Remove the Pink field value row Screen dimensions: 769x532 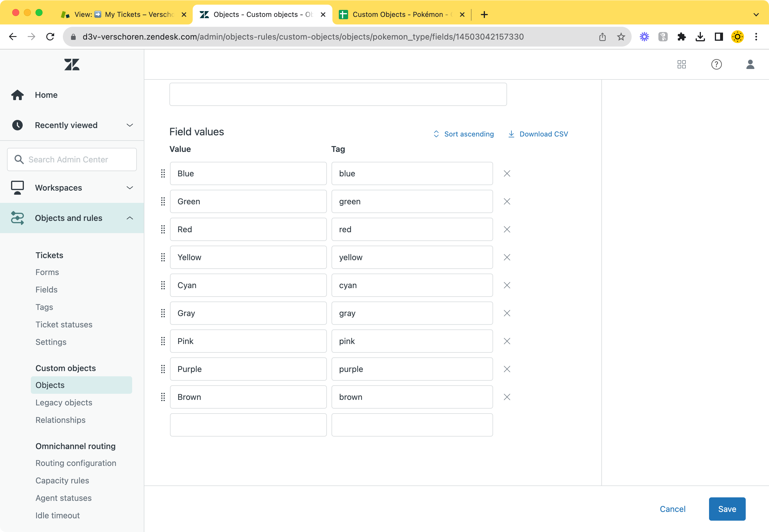[x=507, y=341]
